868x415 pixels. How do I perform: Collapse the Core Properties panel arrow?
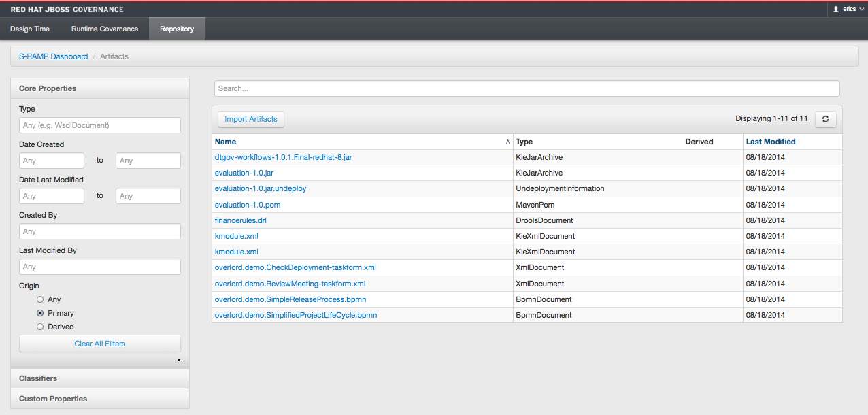[x=179, y=360]
